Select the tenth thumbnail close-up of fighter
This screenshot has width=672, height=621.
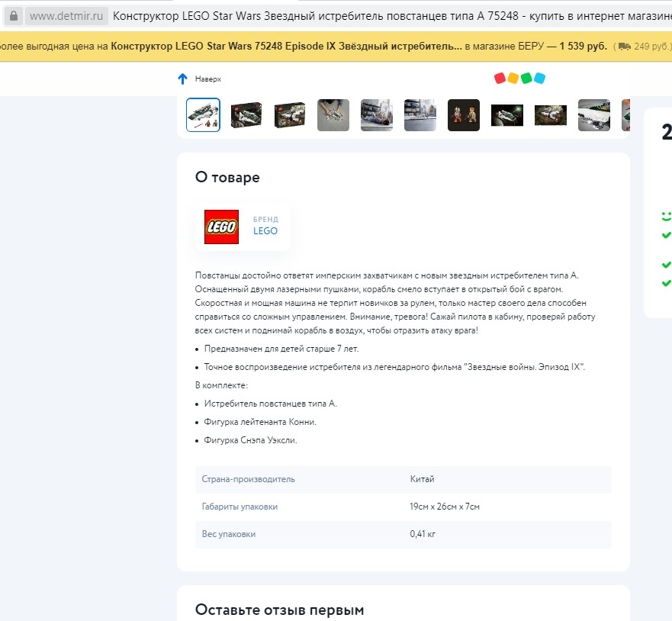(x=593, y=115)
